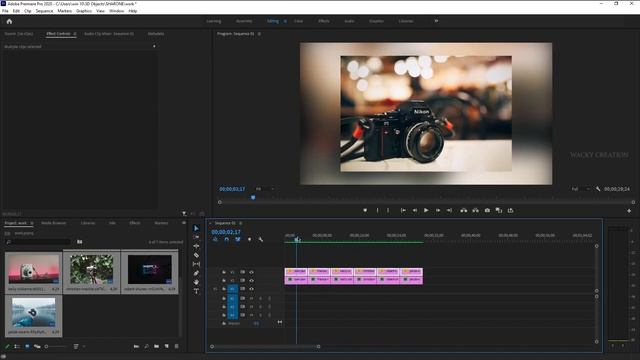The height and width of the screenshot is (360, 640).
Task: Select the Type tool
Action: (196, 291)
